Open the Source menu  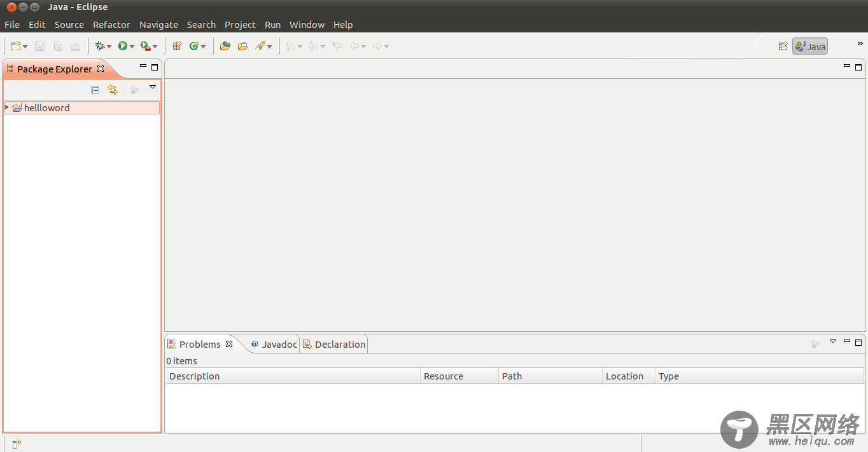(x=69, y=25)
